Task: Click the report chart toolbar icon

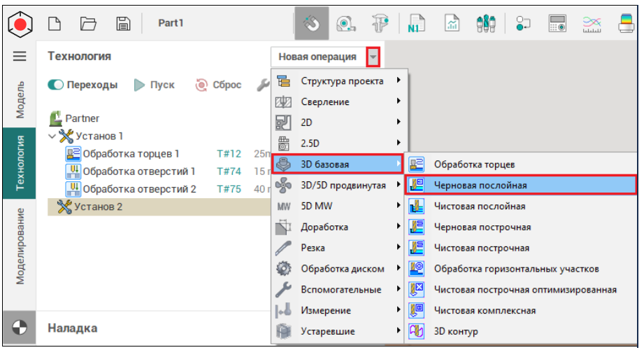Action: tap(452, 23)
